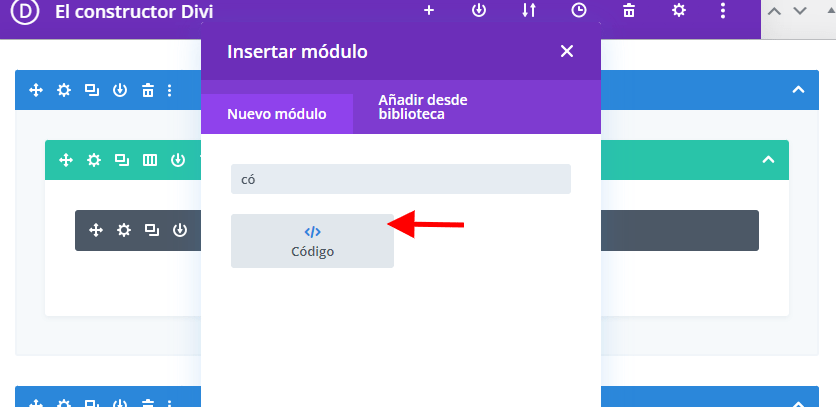Switch to Añadir desde biblioteca tab

coord(423,107)
